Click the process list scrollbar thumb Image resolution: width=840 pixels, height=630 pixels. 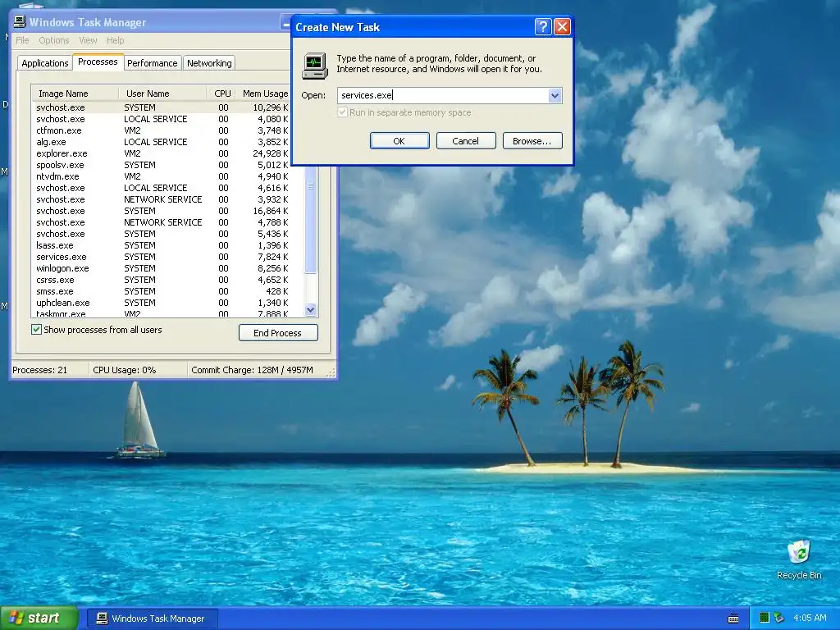pyautogui.click(x=311, y=220)
